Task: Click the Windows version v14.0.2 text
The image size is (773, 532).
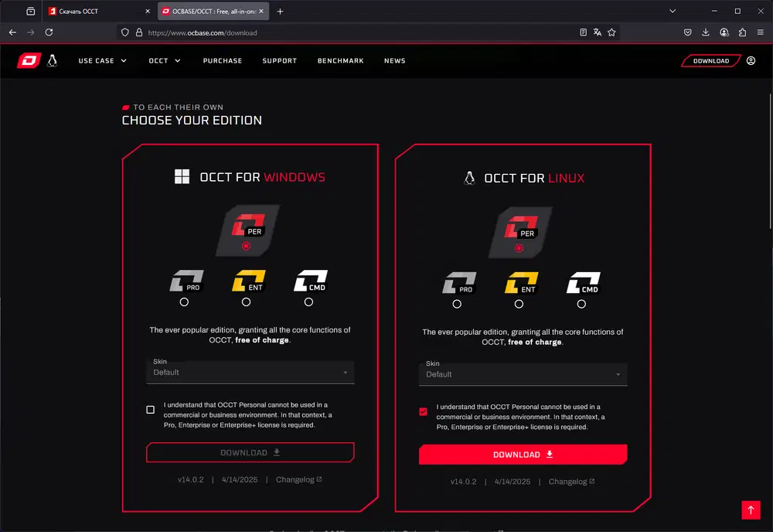Action: point(190,479)
